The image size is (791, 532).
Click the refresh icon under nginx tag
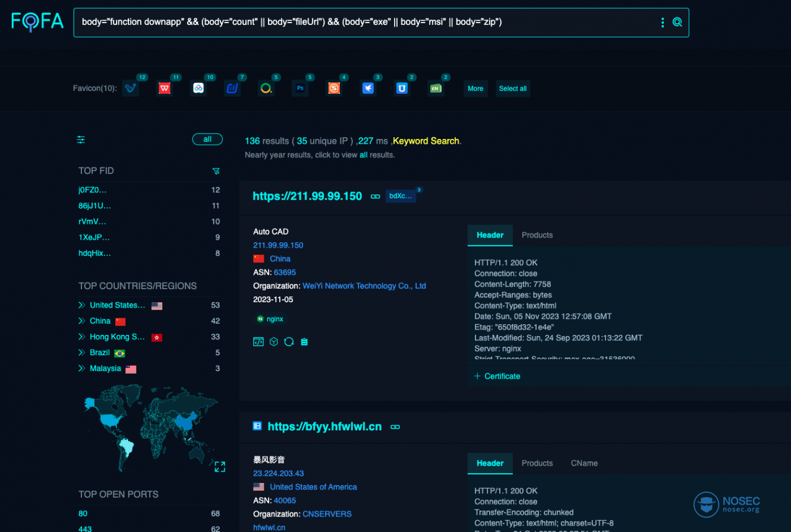289,342
